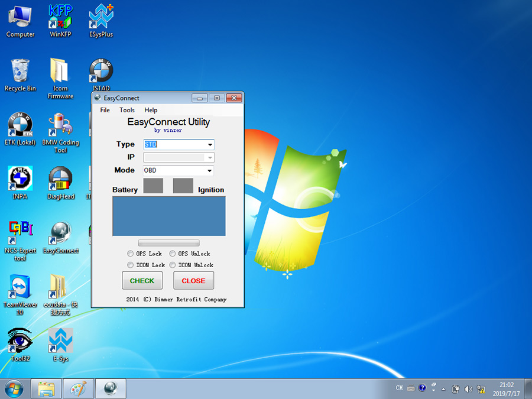Screen dimensions: 532x399
Task: Select the NCS-Expert tool shortcut
Action: click(20, 241)
